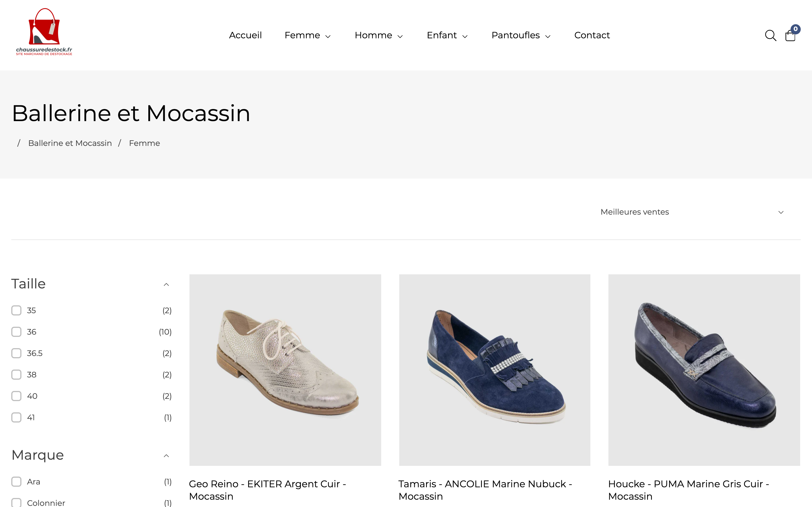Check the size 36 filter checkbox
This screenshot has width=812, height=507.
(x=16, y=332)
